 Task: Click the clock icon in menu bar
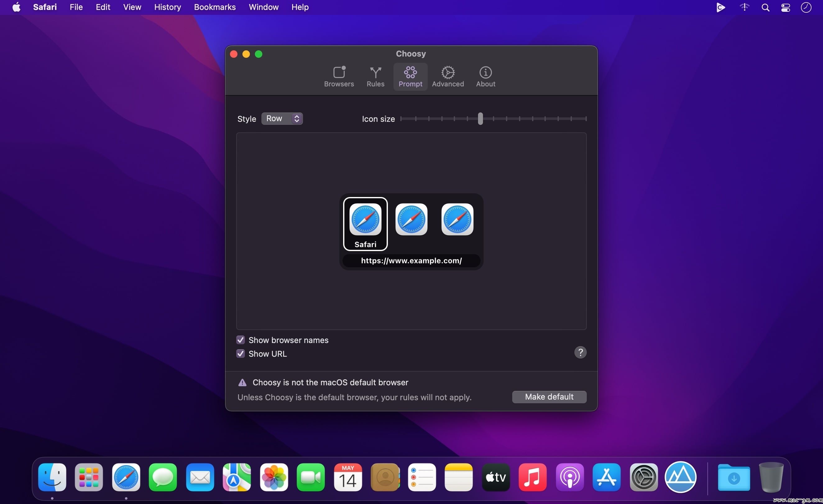coord(806,7)
